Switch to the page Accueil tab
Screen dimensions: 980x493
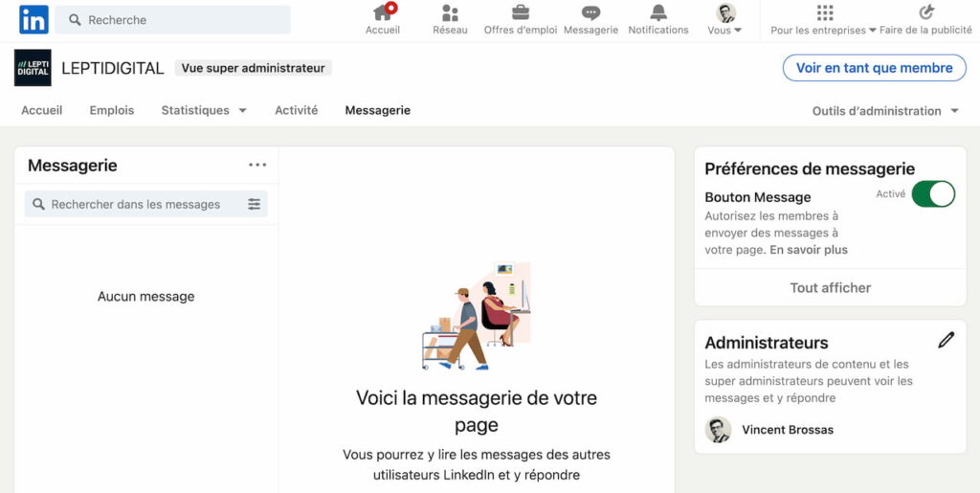pos(42,111)
